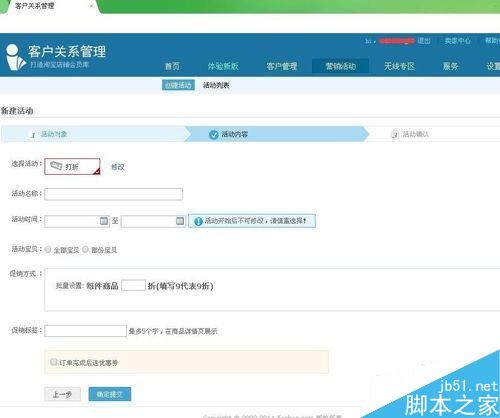Screen dimensions: 500x418
Task: Click the 活动内容 step label
Action: (235, 134)
